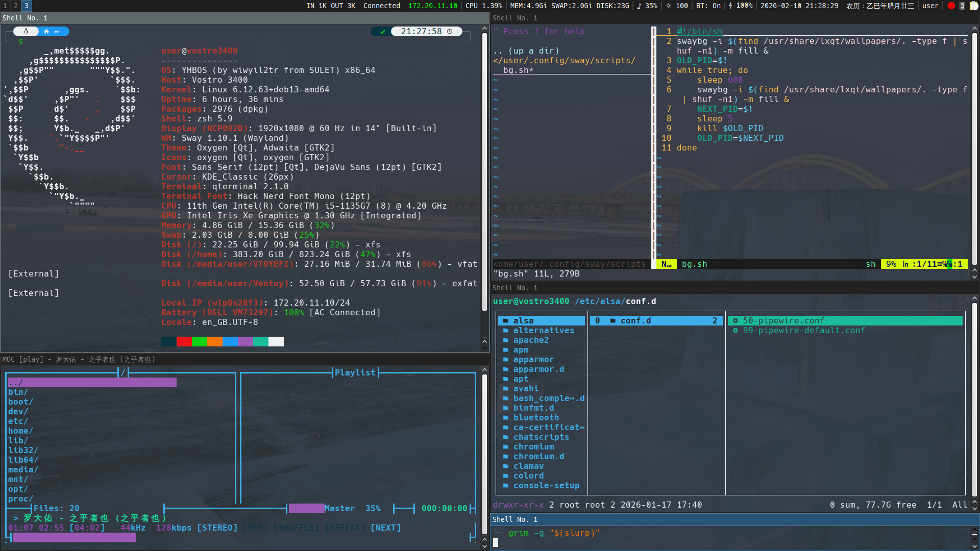Expand the apparmor.d folder in ranger
The height and width of the screenshot is (551, 980).
pos(538,369)
